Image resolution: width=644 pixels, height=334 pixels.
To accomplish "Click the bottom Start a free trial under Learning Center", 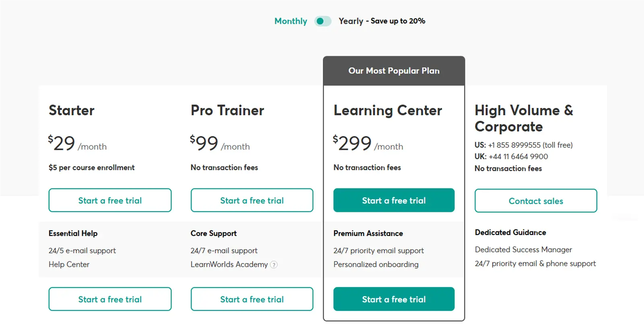I will [x=394, y=299].
